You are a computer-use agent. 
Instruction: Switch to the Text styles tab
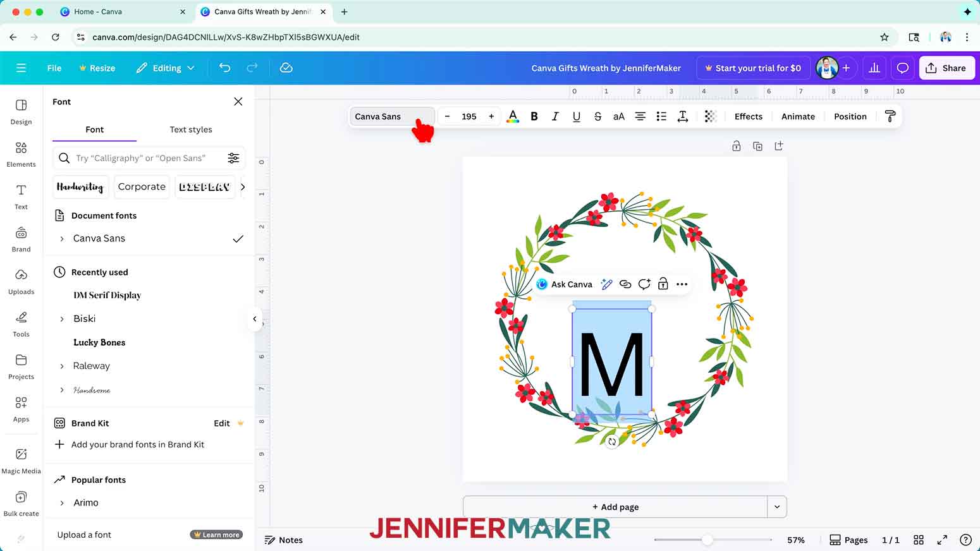point(191,130)
